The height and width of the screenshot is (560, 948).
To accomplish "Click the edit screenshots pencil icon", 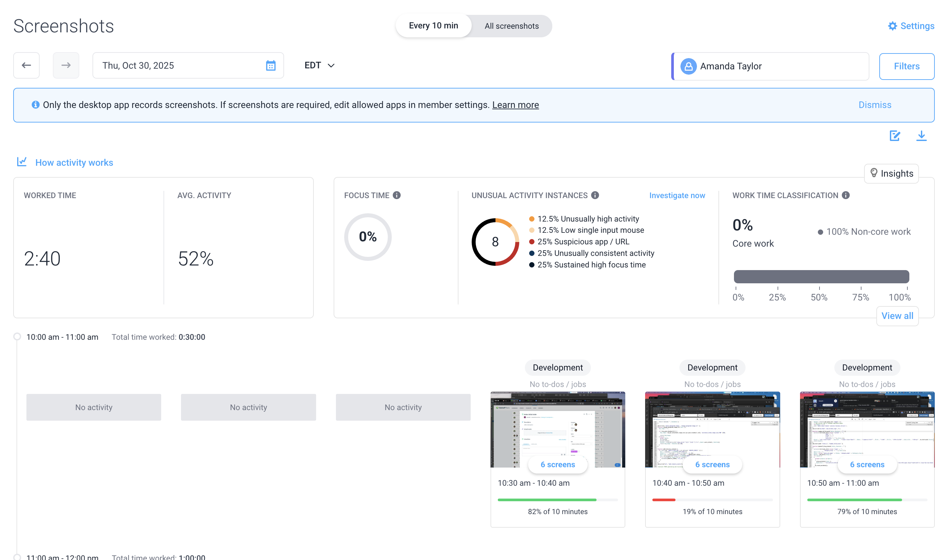I will point(895,136).
